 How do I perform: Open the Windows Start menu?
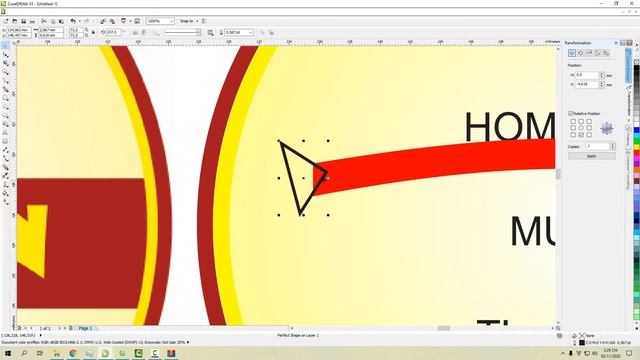(x=7, y=353)
